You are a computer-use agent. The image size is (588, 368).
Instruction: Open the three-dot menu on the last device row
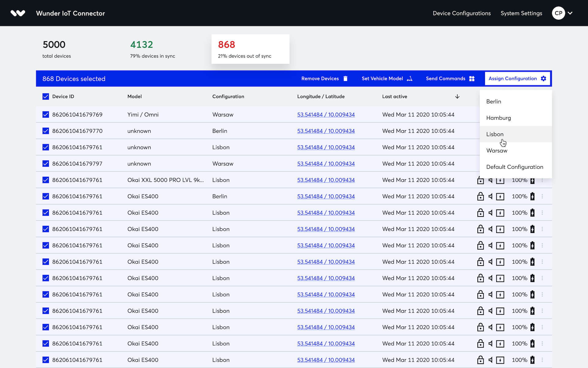click(542, 360)
